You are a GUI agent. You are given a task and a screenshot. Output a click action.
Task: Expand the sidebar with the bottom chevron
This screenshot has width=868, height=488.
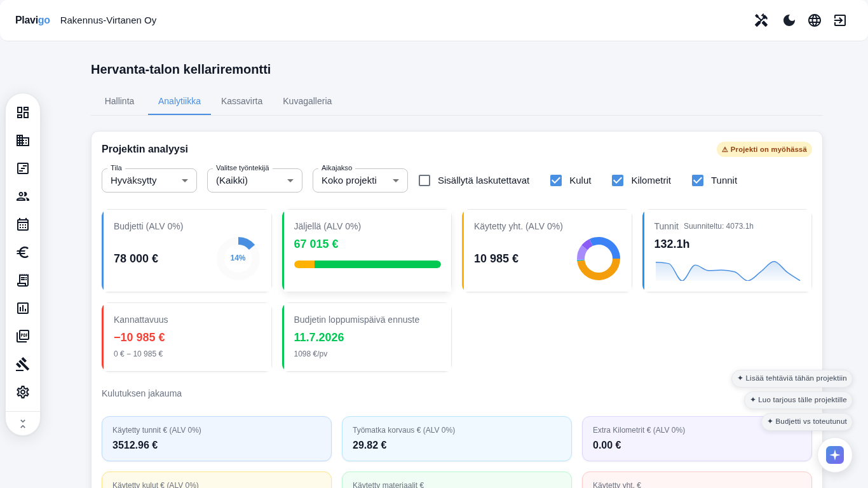23,423
